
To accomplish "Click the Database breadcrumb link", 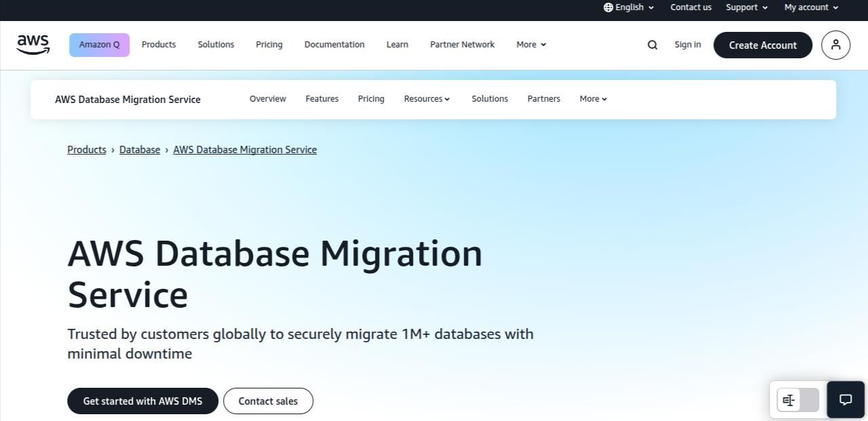I will point(140,150).
